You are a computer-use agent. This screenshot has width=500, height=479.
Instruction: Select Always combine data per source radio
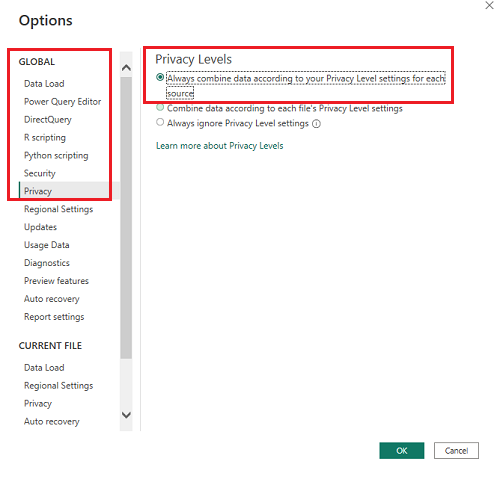pos(160,77)
